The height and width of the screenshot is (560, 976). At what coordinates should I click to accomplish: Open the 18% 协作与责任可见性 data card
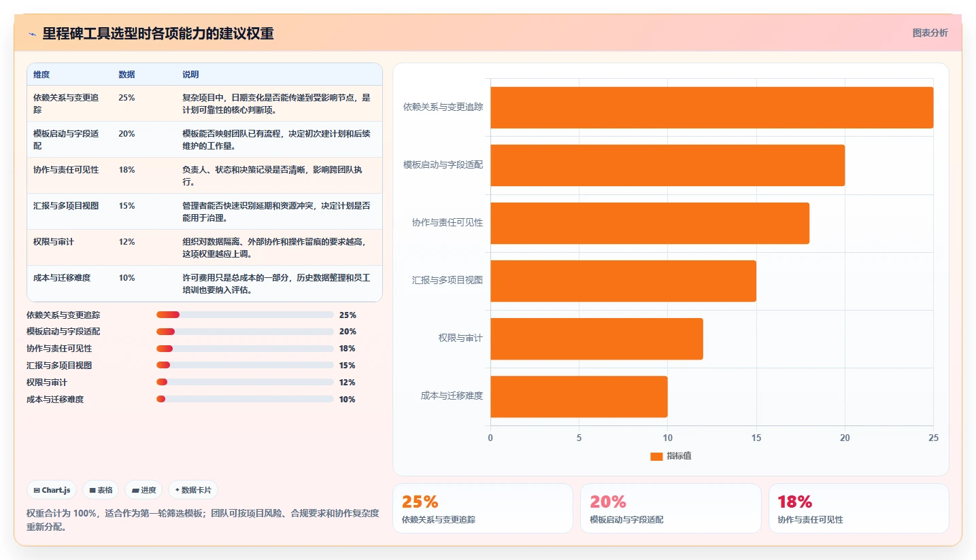[x=859, y=508]
